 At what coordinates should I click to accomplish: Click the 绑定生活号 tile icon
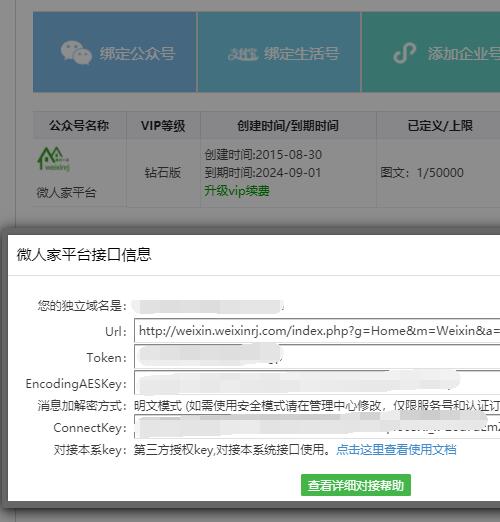tap(243, 54)
